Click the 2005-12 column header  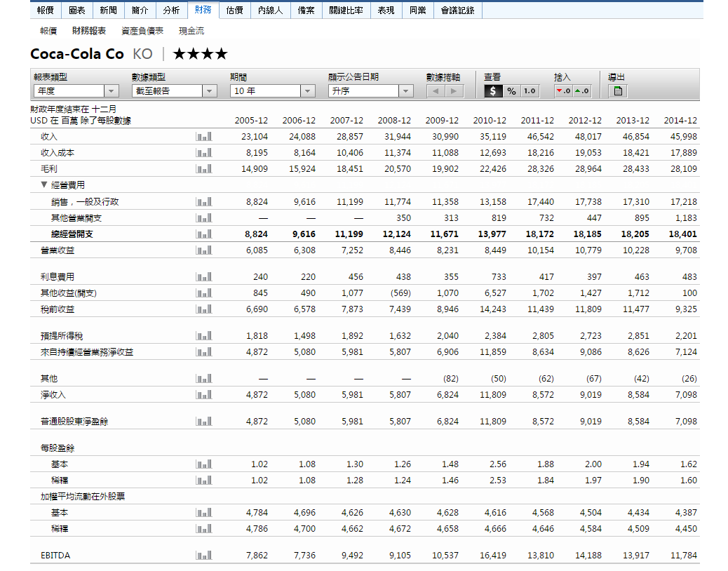(x=251, y=120)
